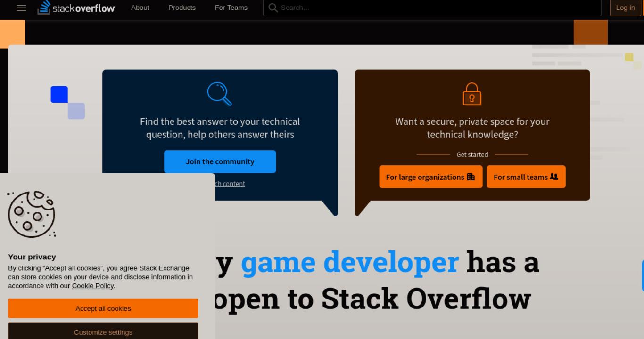Open the About menu item
Image resolution: width=644 pixels, height=339 pixels.
point(140,8)
